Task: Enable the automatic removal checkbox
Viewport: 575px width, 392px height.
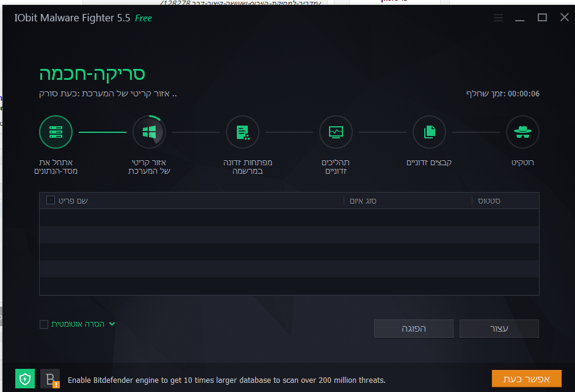Action: pyautogui.click(x=43, y=324)
